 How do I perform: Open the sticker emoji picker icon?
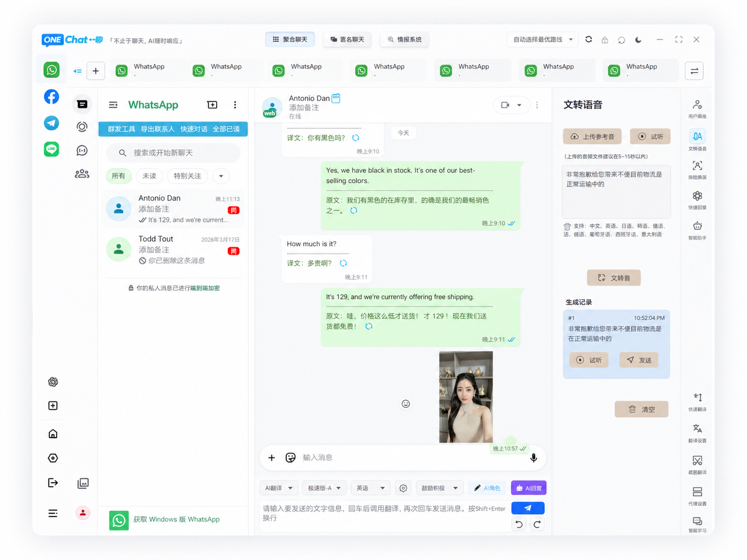click(290, 457)
